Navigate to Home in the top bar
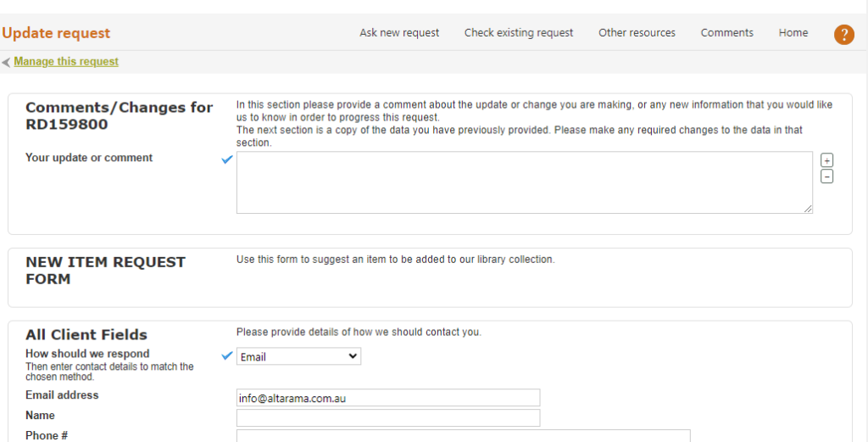The image size is (868, 442). click(793, 33)
